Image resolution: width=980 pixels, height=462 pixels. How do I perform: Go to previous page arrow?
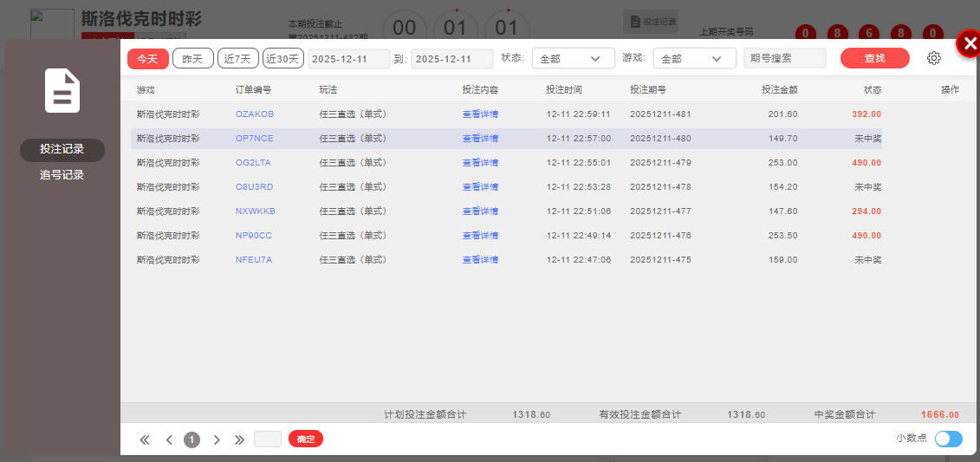click(169, 439)
